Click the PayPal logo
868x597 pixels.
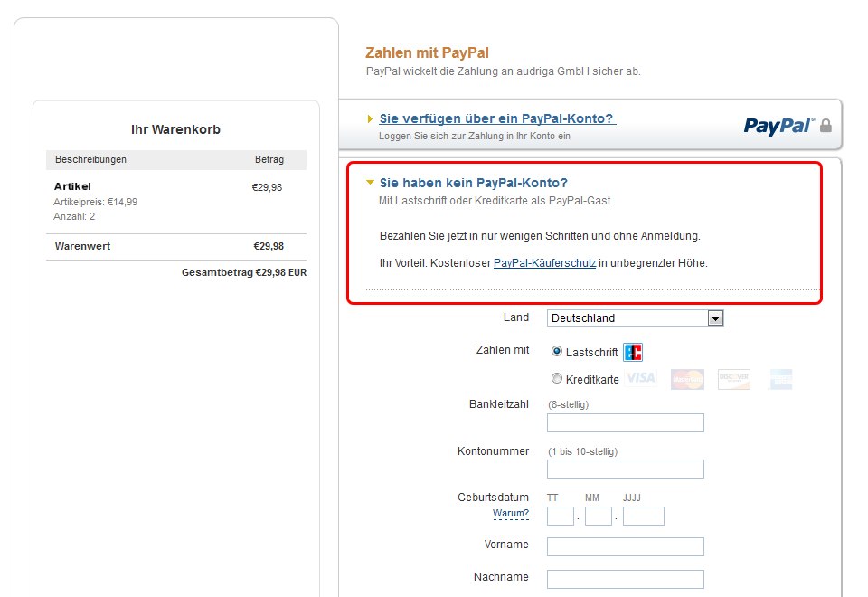tap(778, 127)
